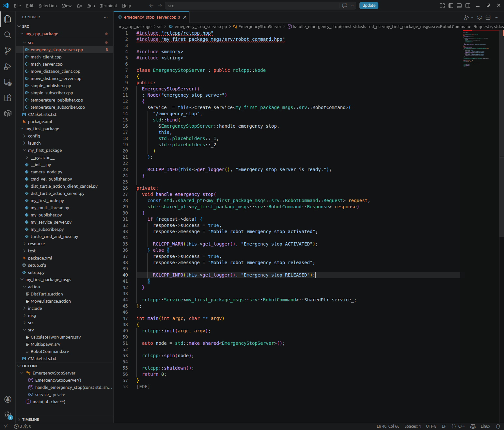Open the Terminal menu

[108, 6]
